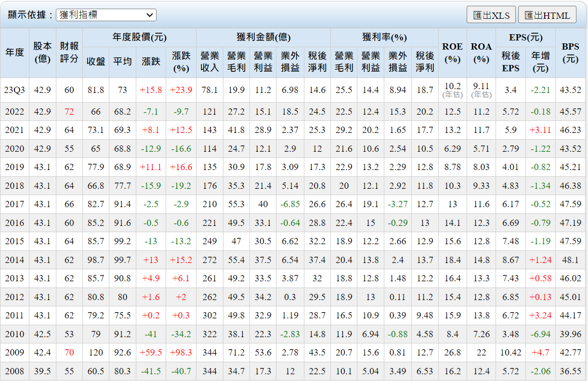This screenshot has width=588, height=381.
Task: Click the 2022 year cell
Action: pyautogui.click(x=14, y=112)
